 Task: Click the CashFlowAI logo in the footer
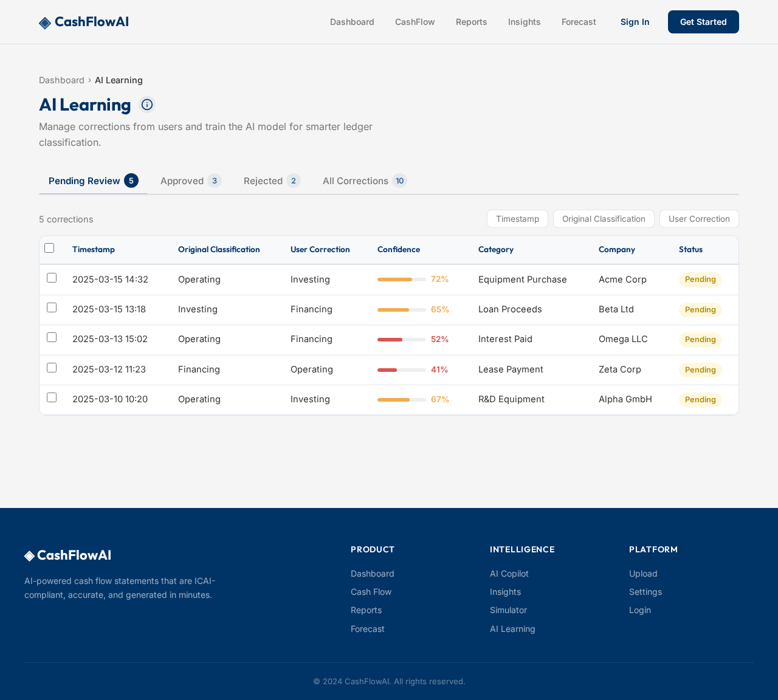67,555
